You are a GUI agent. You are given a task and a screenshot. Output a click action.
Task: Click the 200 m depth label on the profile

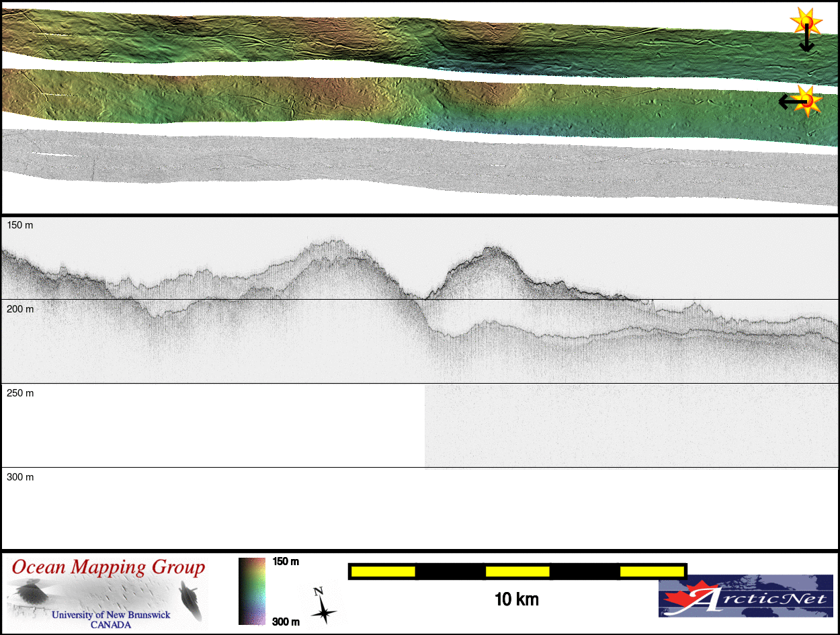20,309
